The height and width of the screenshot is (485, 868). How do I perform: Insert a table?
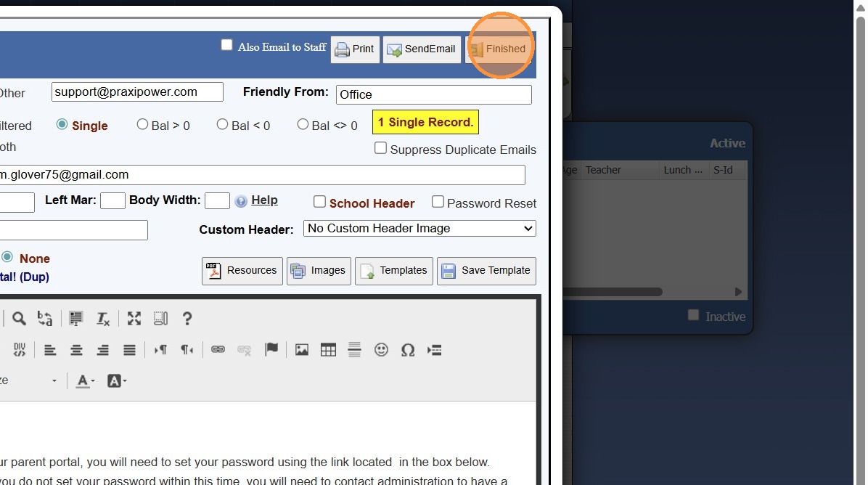(x=328, y=350)
